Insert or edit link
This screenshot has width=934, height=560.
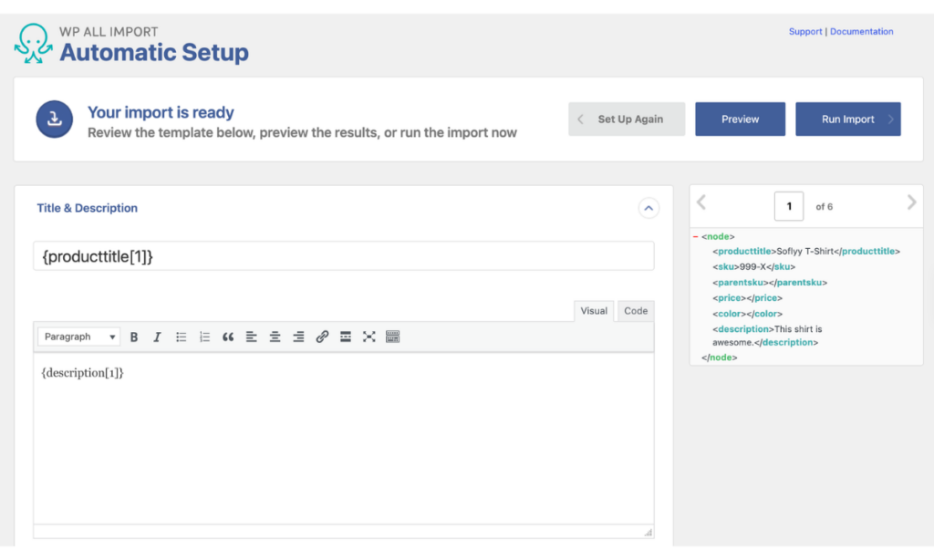tap(322, 337)
